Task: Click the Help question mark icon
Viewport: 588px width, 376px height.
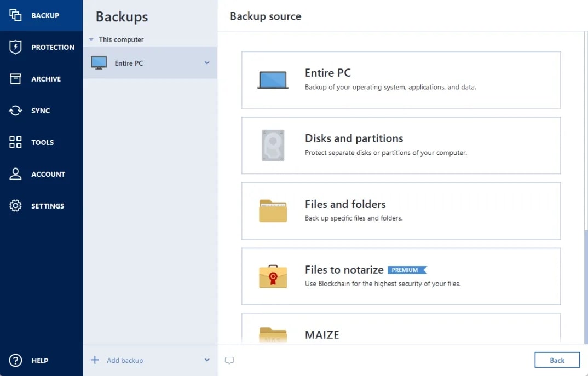Action: [15, 360]
